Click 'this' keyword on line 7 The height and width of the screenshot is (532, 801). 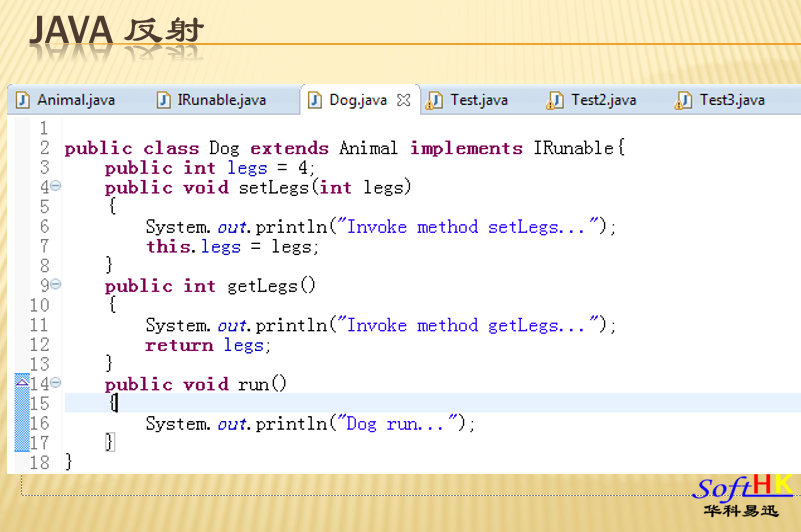pyautogui.click(x=168, y=247)
